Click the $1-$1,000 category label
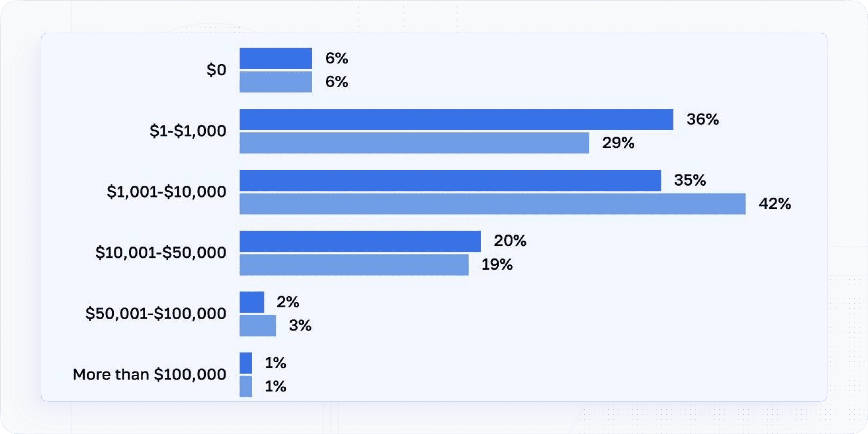Viewport: 868px width, 434px height. pos(188,131)
